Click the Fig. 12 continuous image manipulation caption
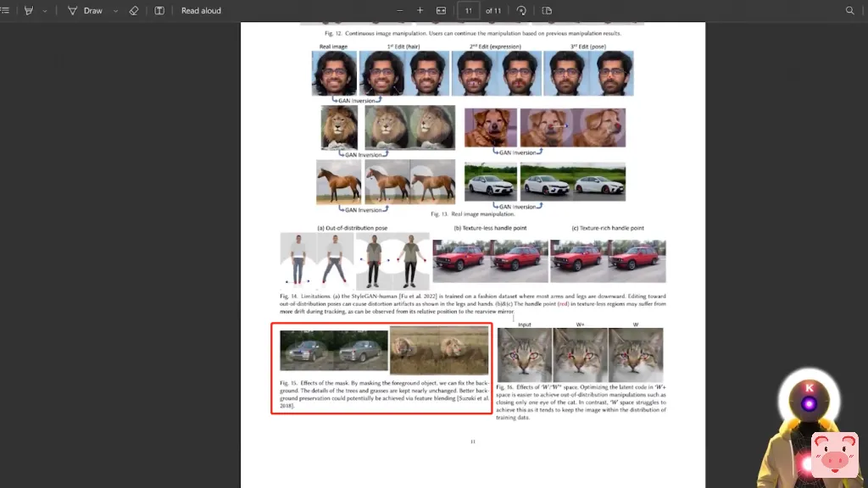 tap(473, 33)
